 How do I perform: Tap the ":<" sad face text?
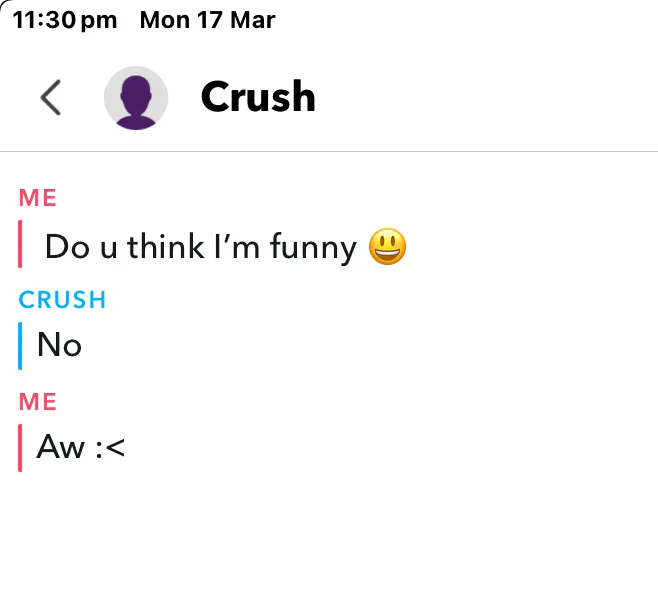(x=110, y=447)
